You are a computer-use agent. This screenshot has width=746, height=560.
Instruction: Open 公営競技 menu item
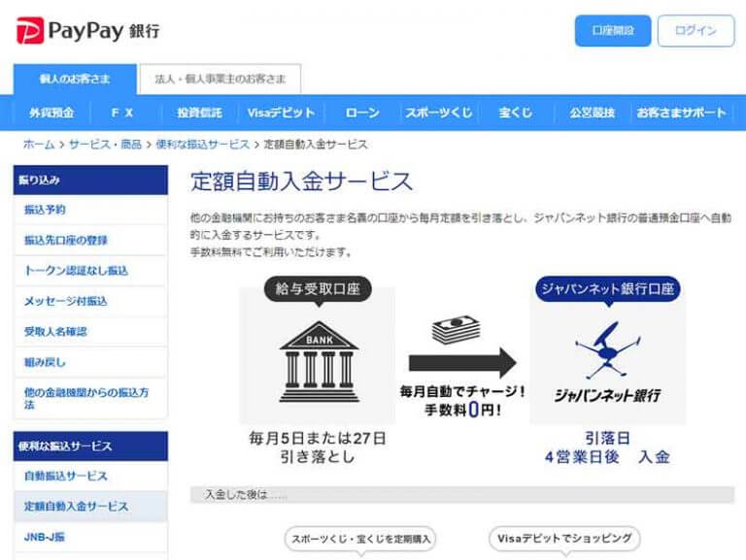tap(593, 113)
